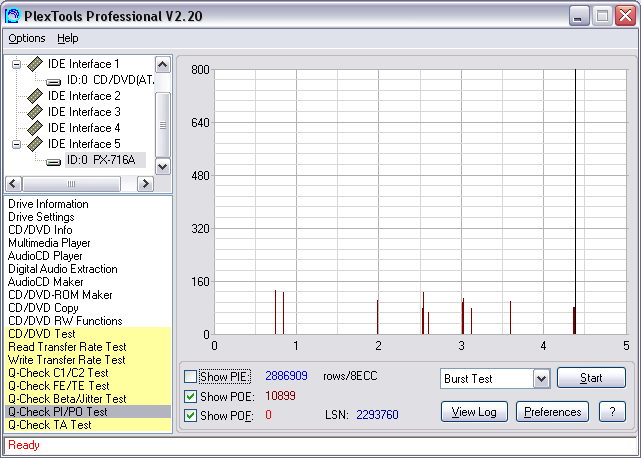641x458 pixels.
Task: Click the IDE Interface 5 chip icon
Action: pyautogui.click(x=35, y=144)
